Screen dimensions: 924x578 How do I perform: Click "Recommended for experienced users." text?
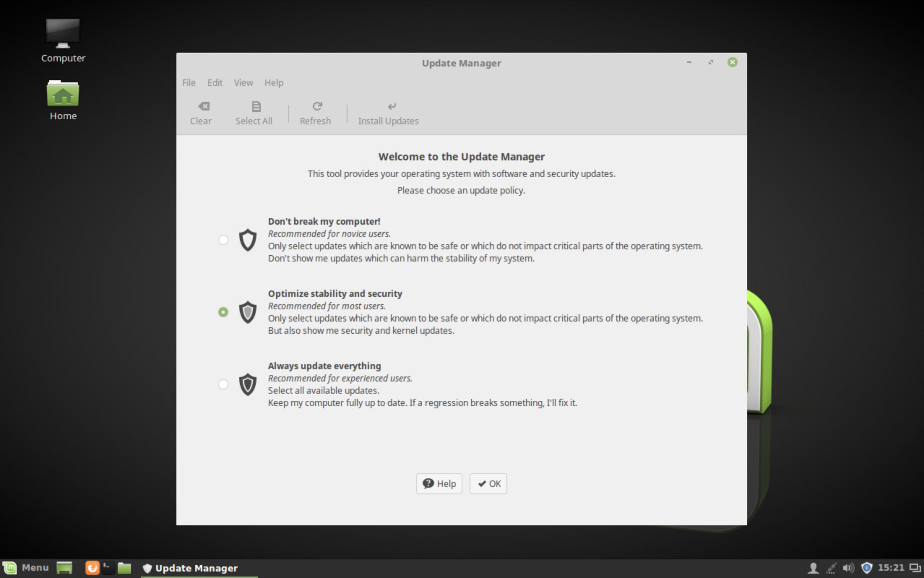(x=340, y=378)
